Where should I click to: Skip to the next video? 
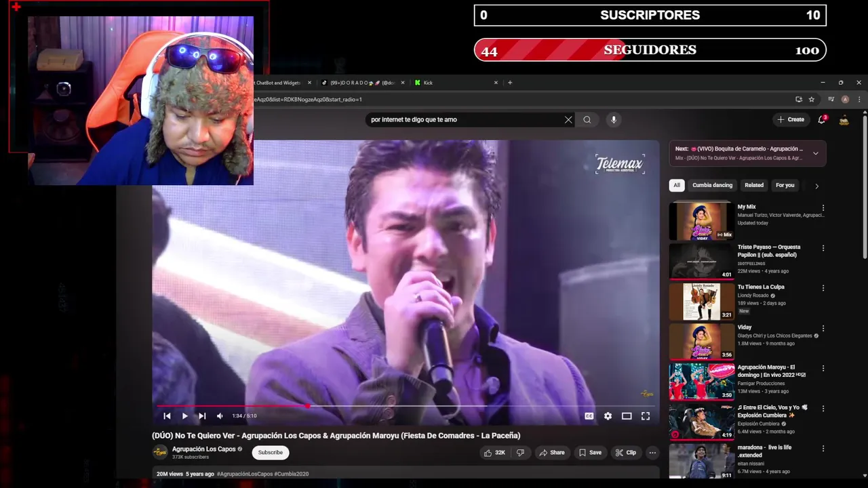[x=202, y=416]
